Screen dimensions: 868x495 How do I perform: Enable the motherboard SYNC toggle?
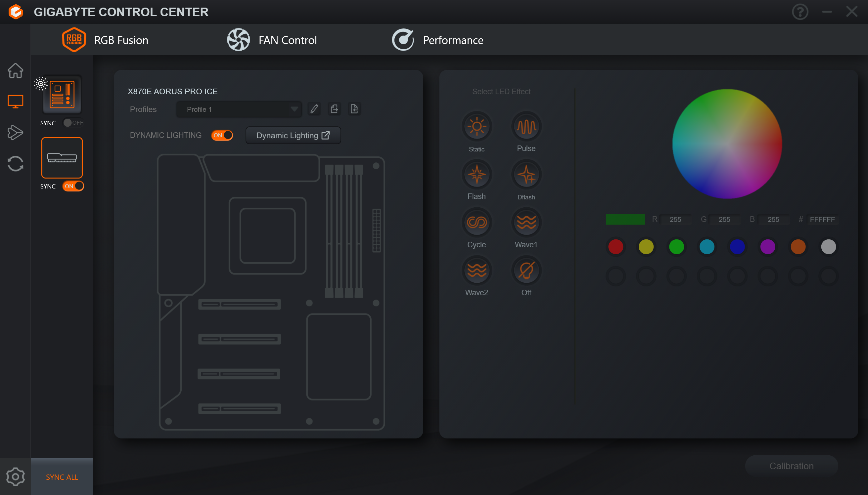click(x=73, y=123)
